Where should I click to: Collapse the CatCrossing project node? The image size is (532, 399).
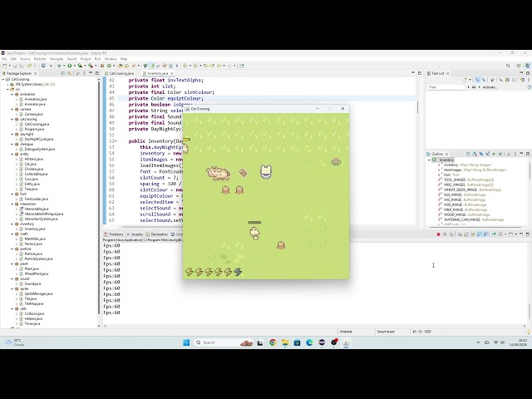[x=3, y=80]
